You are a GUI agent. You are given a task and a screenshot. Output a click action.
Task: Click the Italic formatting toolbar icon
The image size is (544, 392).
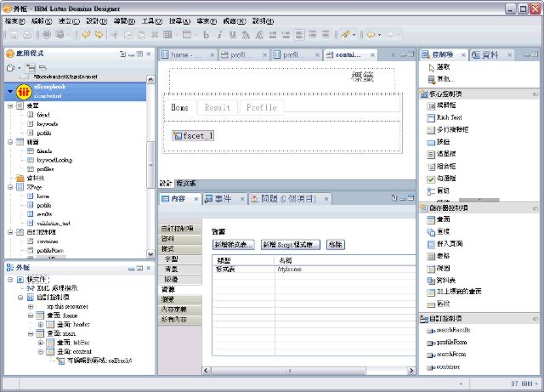[x=219, y=35]
